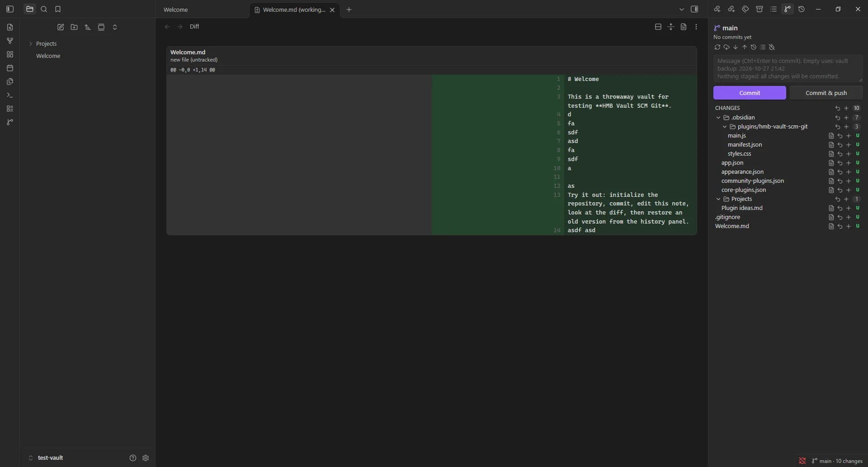Pull changes with the down arrow icon

(736, 47)
